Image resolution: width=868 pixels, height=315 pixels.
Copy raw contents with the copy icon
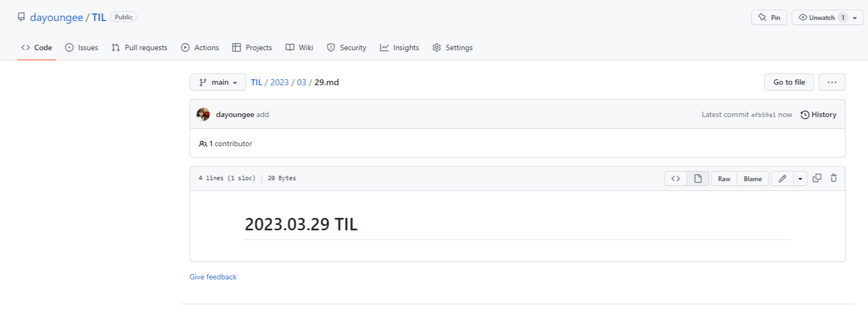(817, 178)
